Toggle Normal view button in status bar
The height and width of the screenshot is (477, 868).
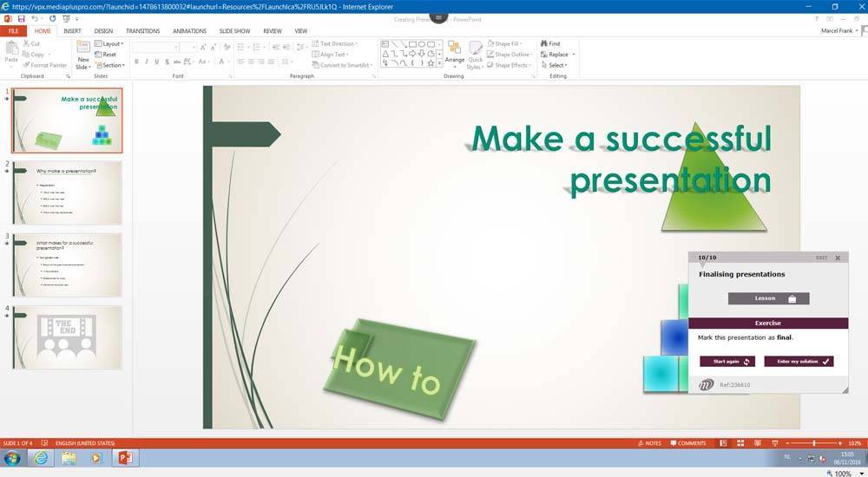coord(725,443)
